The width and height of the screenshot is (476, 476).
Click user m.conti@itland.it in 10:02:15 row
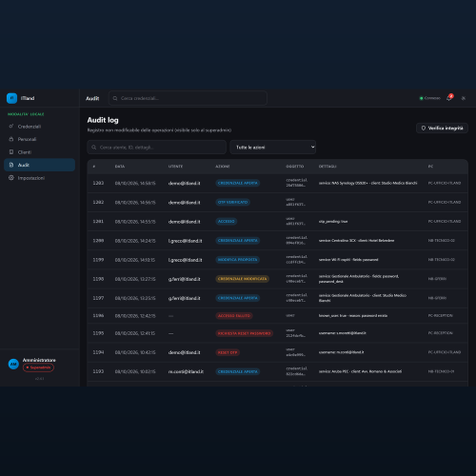(x=186, y=371)
